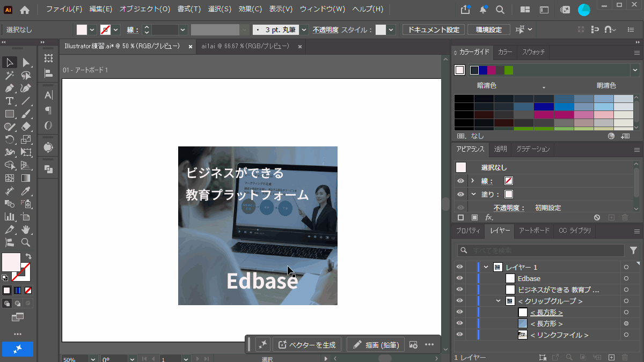Select the Scale tool
Screen dimensions: 644x362
point(26,140)
